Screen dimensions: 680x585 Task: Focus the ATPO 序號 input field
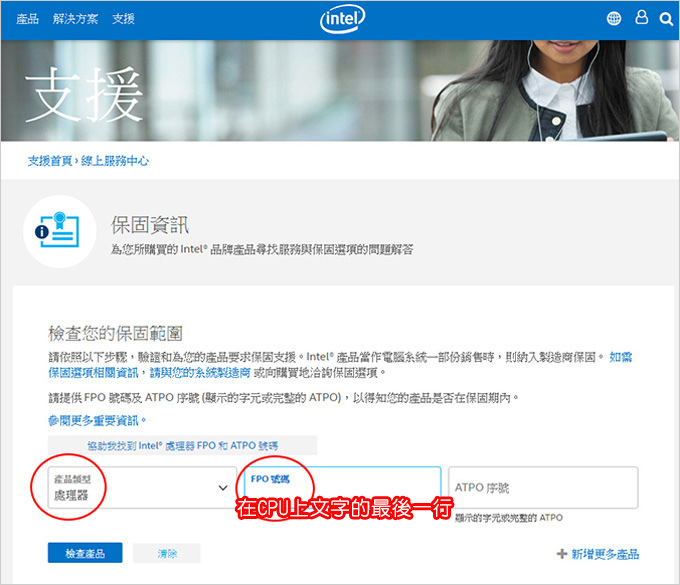(x=543, y=487)
